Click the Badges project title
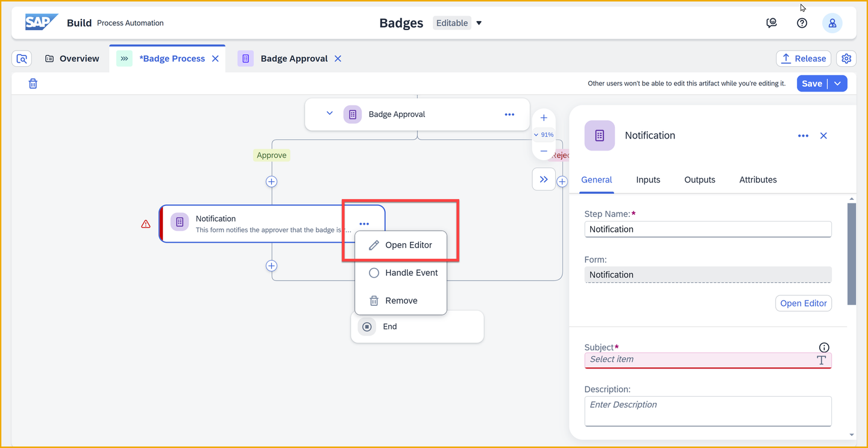 pos(401,23)
